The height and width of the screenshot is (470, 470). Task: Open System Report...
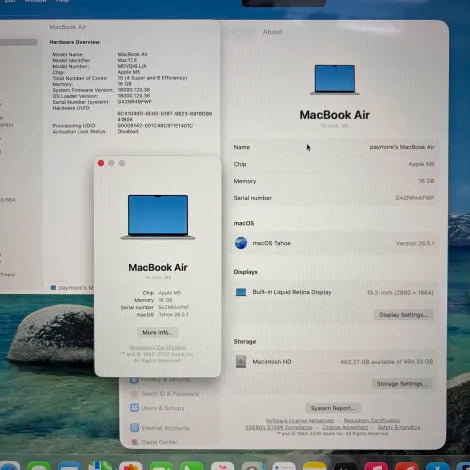(333, 408)
